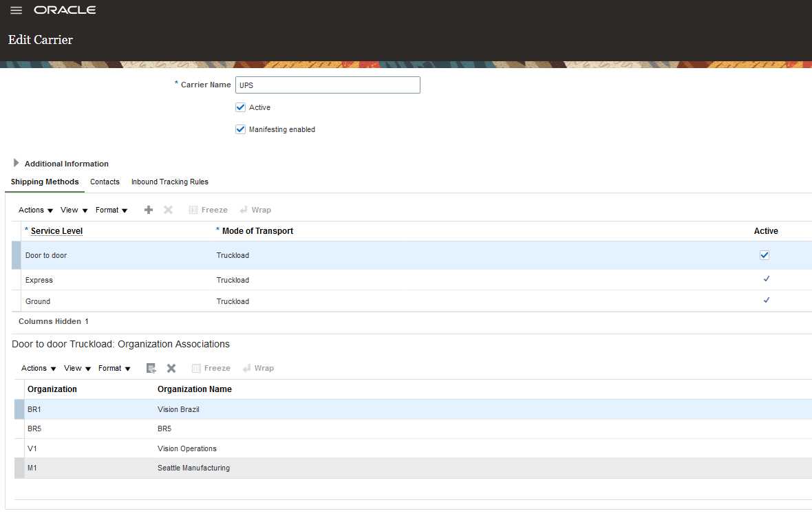Freeze column in Shipping Methods table
The width and height of the screenshot is (812, 520).
pyautogui.click(x=209, y=210)
